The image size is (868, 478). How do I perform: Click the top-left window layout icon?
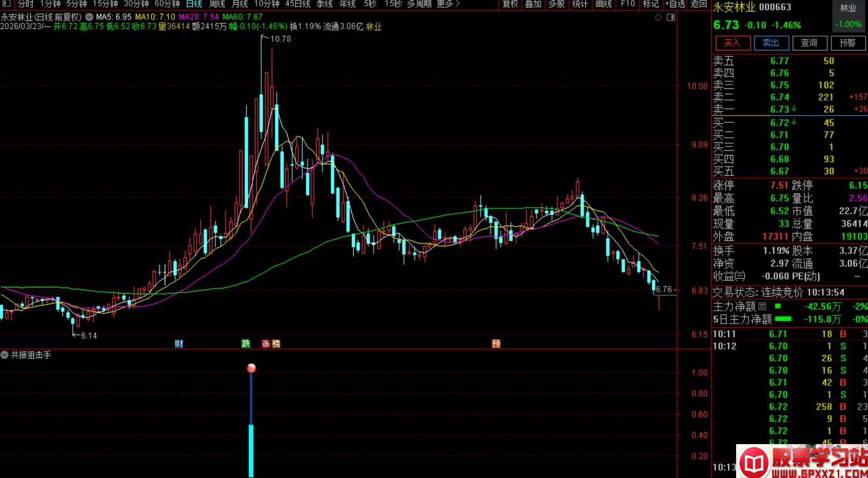[6, 4]
